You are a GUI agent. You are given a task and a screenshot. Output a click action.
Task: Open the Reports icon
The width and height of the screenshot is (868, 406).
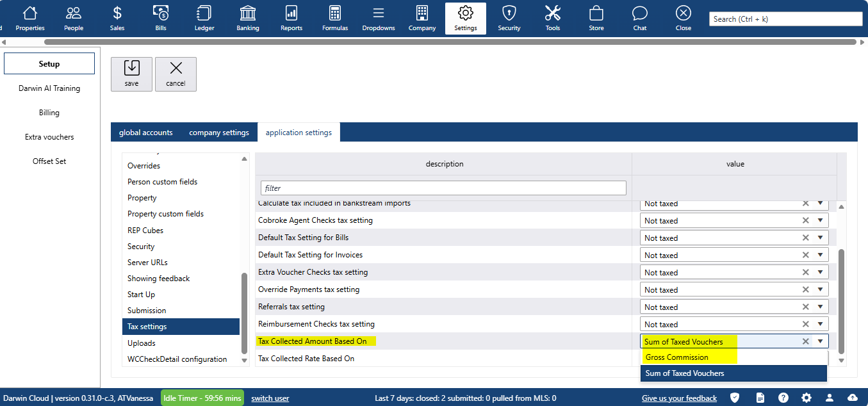point(291,19)
